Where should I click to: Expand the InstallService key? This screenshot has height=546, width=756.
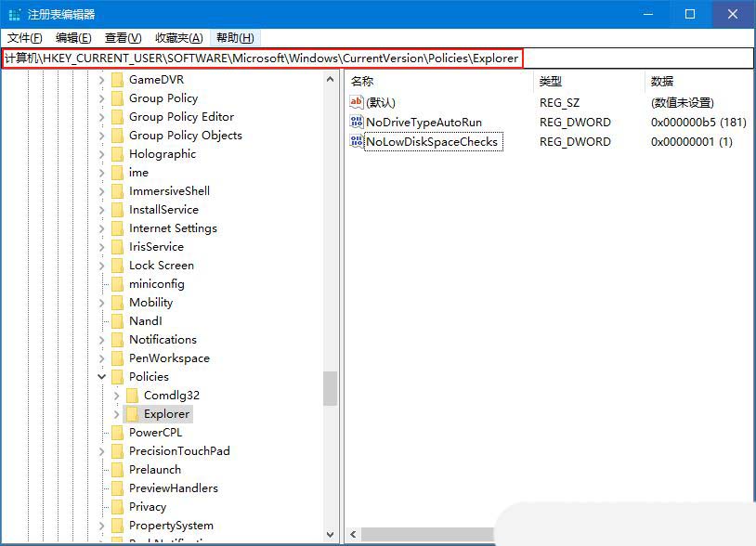pyautogui.click(x=102, y=210)
